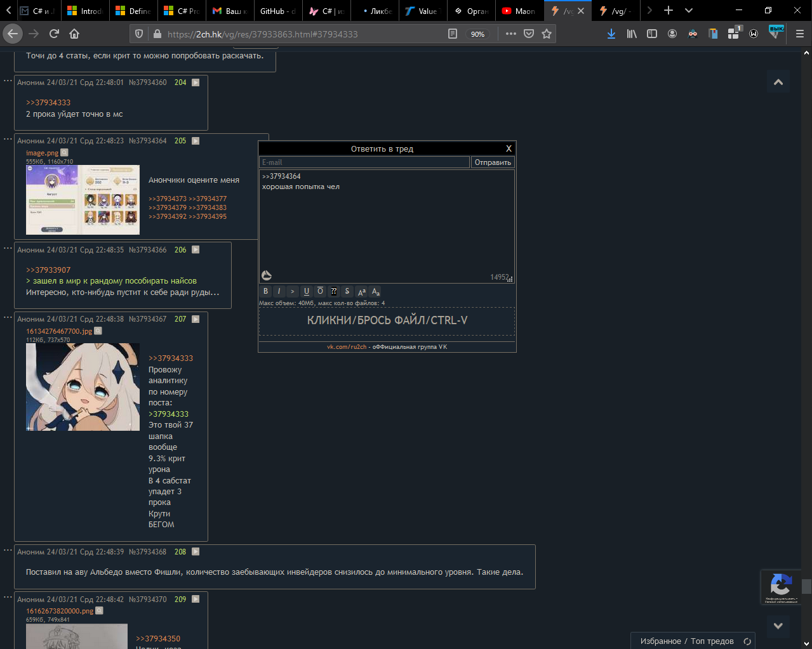Focus the E-mail input field

[364, 162]
